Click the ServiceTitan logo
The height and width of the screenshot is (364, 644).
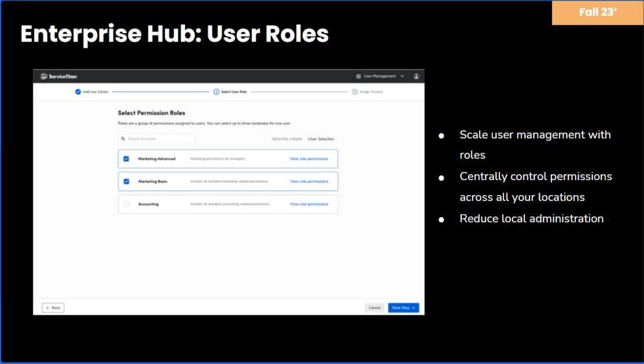tap(59, 76)
